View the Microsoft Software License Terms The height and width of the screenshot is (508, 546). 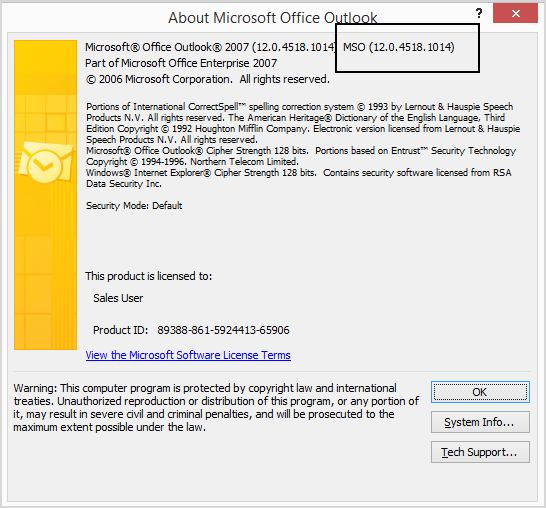(x=188, y=355)
